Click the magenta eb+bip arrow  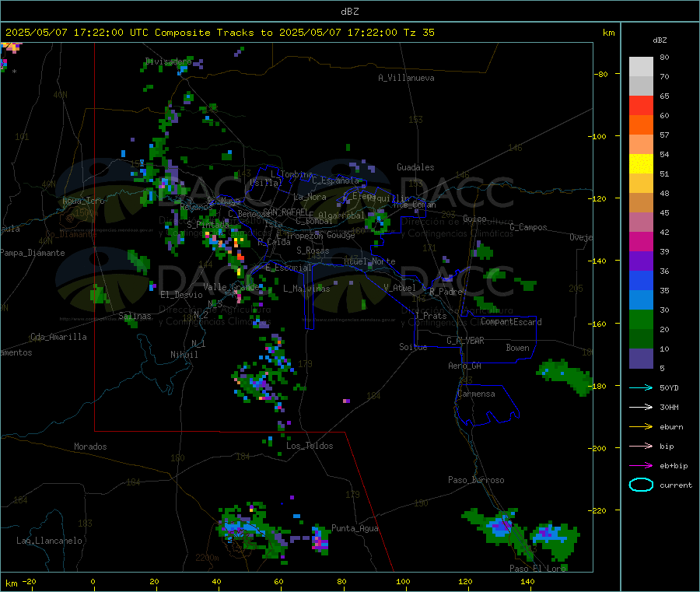[641, 466]
